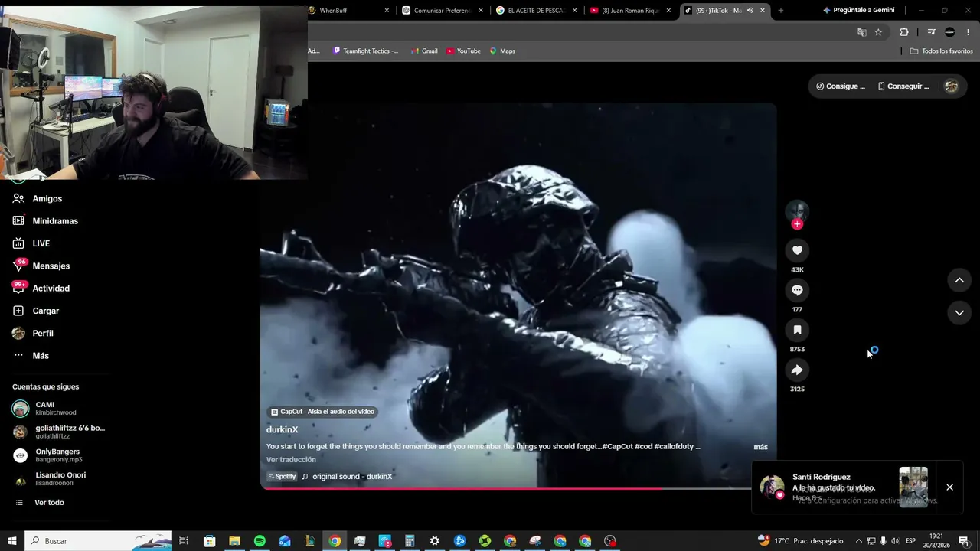Switch to EL ACEITE DE PESCADO tab
Viewport: 980px width, 551px height.
pyautogui.click(x=537, y=10)
